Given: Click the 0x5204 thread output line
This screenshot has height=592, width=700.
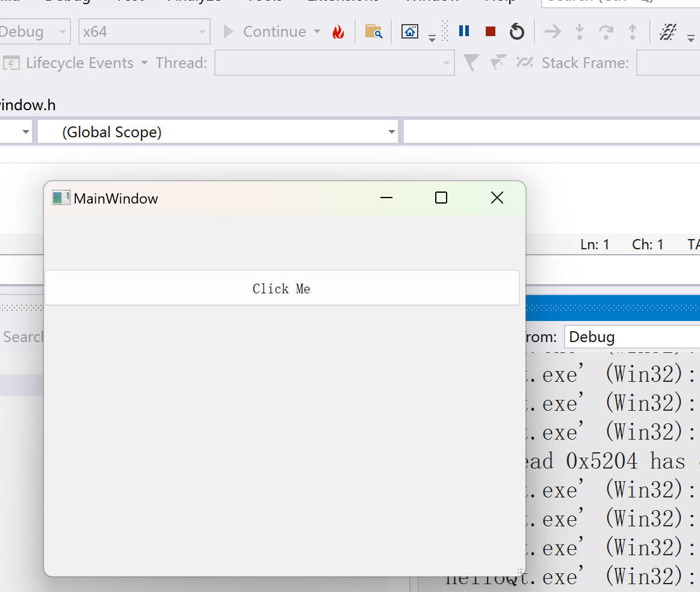Looking at the screenshot, I should pos(613,461).
